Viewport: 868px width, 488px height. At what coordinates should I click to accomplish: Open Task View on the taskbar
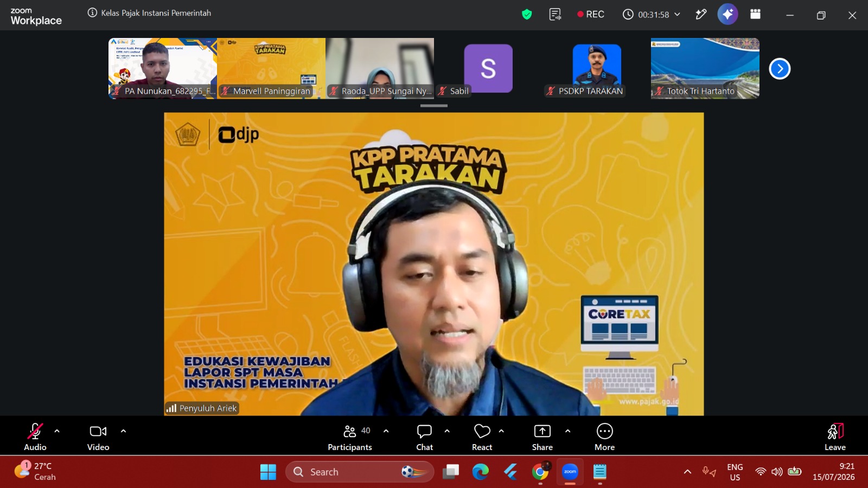(451, 472)
